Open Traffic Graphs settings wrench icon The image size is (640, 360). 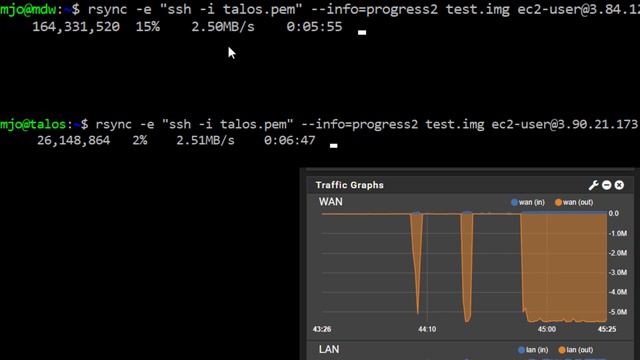[x=593, y=185]
